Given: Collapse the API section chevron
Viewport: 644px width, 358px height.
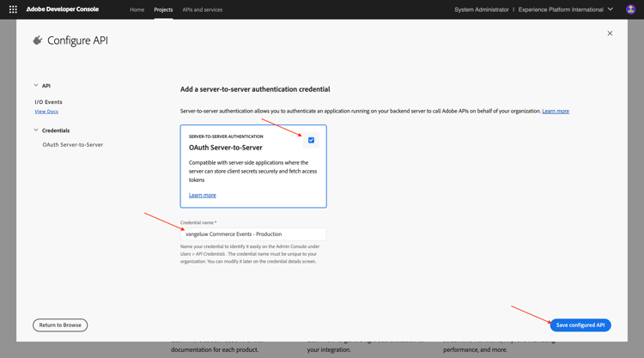Looking at the screenshot, I should click(x=36, y=85).
